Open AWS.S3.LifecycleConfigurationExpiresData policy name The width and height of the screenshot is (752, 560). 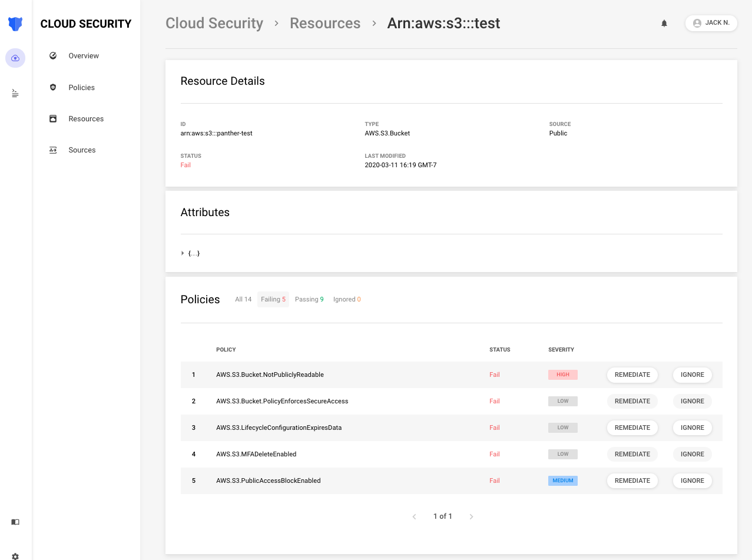[x=279, y=428]
